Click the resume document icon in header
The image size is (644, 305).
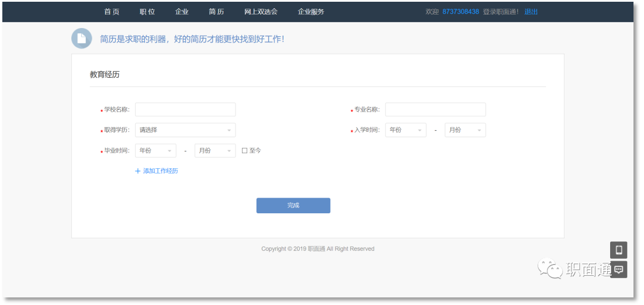(82, 39)
